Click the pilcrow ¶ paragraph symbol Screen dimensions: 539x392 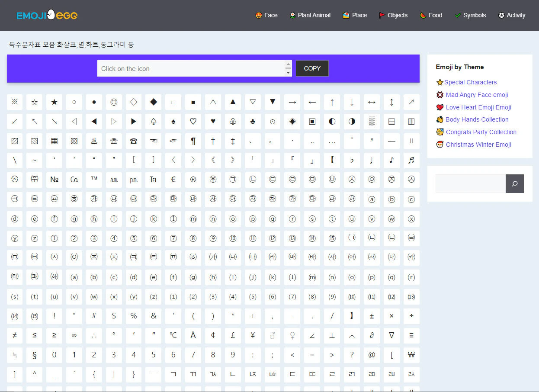193,141
